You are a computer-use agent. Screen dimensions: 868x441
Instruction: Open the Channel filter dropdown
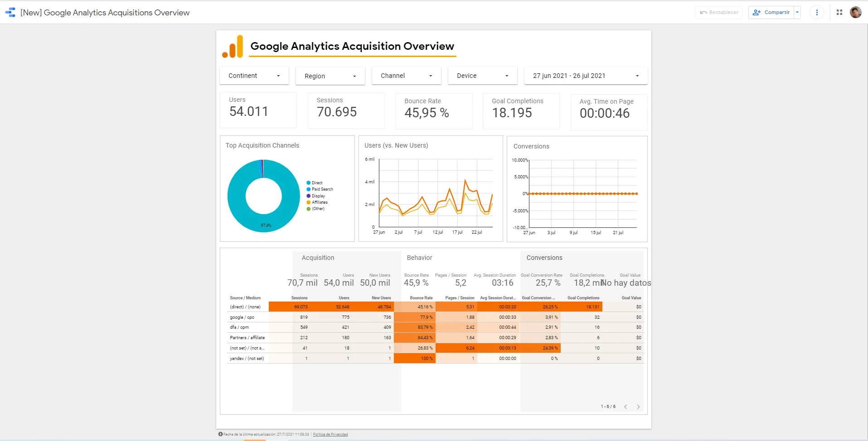pyautogui.click(x=407, y=76)
